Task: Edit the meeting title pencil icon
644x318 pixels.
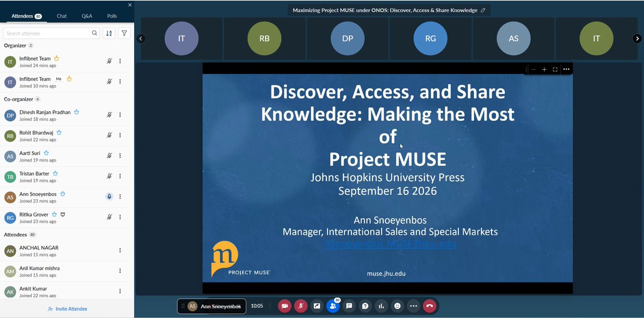Action: [483, 10]
